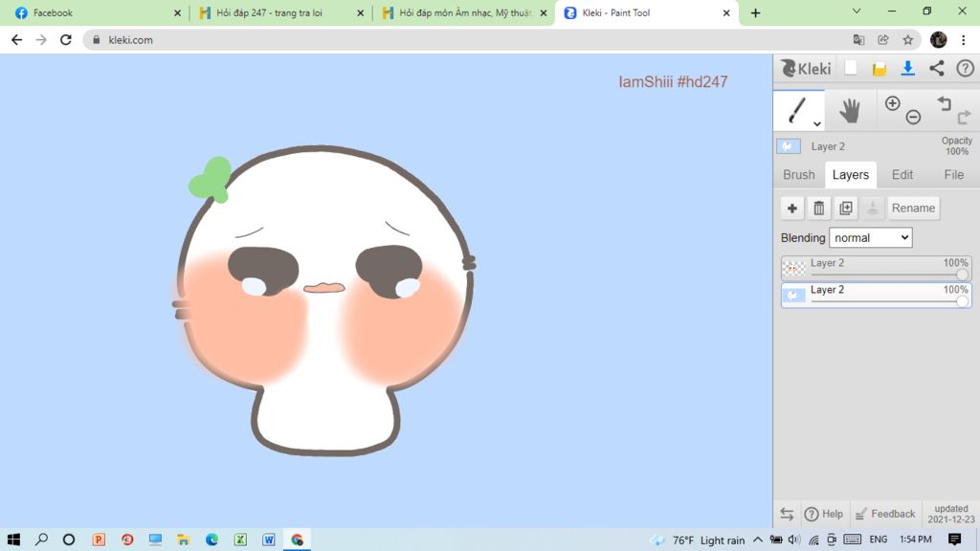Click the kleki.com address bar
Viewport: 980px width, 551px height.
pyautogui.click(x=469, y=40)
